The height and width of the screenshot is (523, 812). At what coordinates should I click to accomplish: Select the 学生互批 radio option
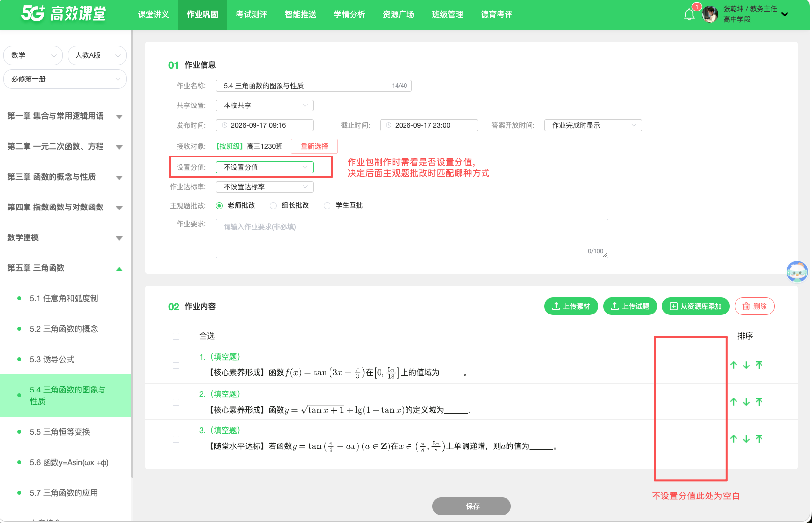[327, 206]
